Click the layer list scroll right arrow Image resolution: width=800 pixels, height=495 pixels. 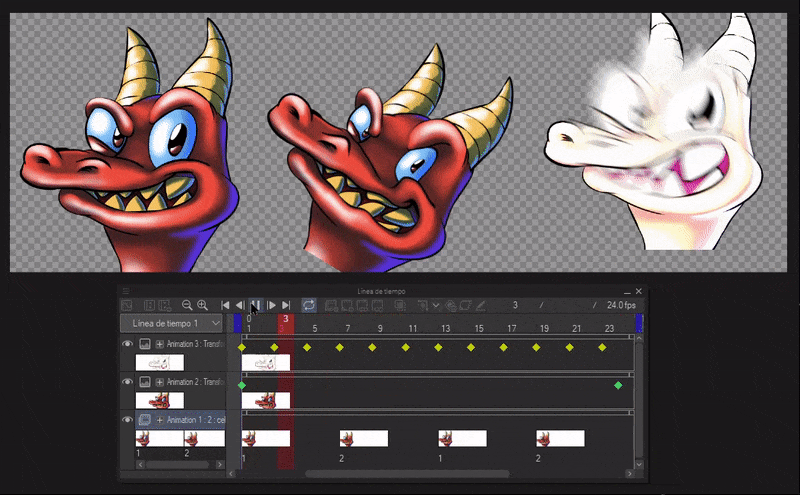click(x=220, y=464)
